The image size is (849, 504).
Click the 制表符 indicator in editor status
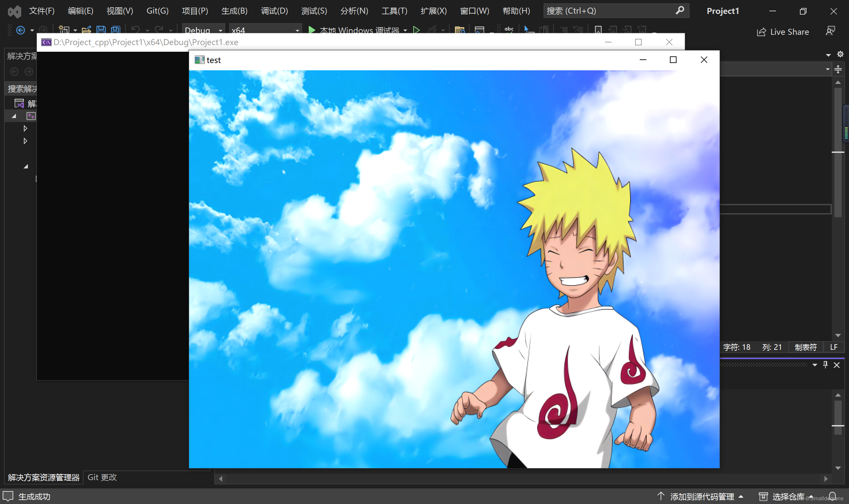(x=806, y=347)
